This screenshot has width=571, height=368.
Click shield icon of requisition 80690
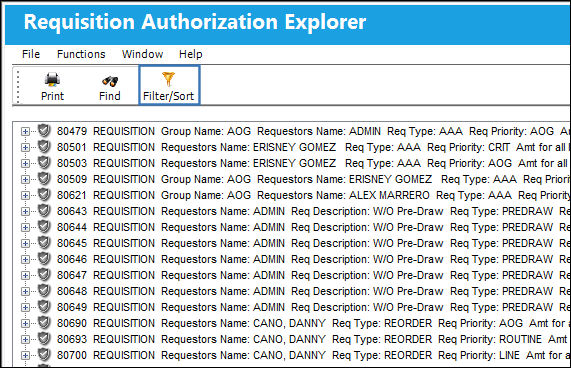click(44, 323)
